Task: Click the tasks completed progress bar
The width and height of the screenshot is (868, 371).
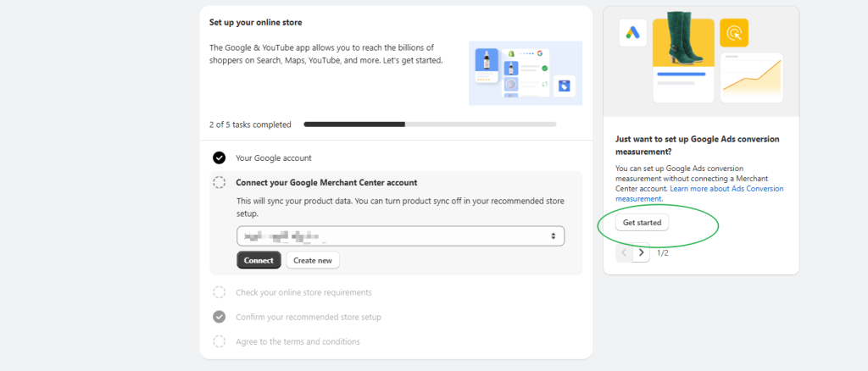Action: coord(430,125)
